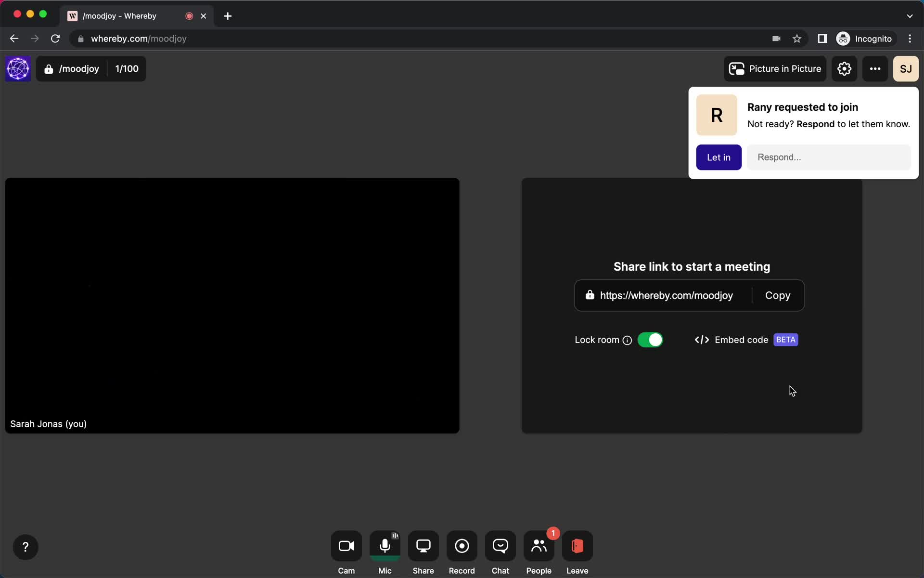Toggle the Lock room switch on
Image resolution: width=924 pixels, height=578 pixels.
650,340
